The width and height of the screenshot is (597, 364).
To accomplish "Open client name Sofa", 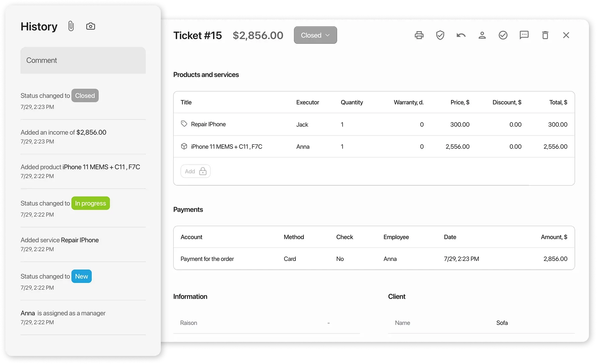I will click(502, 323).
